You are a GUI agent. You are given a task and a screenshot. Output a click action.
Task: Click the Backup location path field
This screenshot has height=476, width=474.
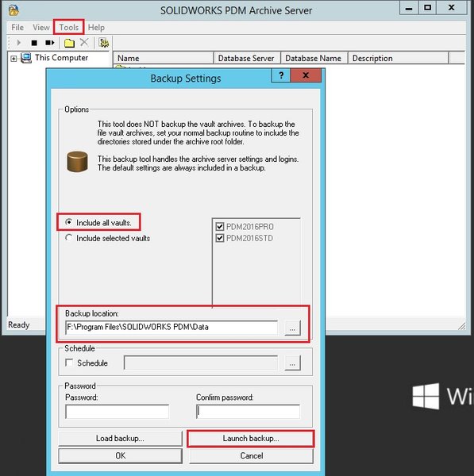click(171, 327)
